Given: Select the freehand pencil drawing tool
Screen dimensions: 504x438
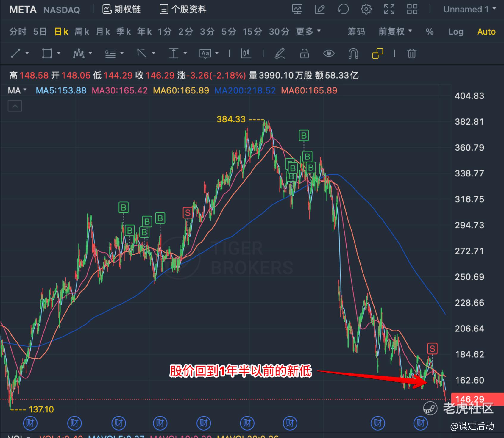Looking at the screenshot, I should [280, 53].
